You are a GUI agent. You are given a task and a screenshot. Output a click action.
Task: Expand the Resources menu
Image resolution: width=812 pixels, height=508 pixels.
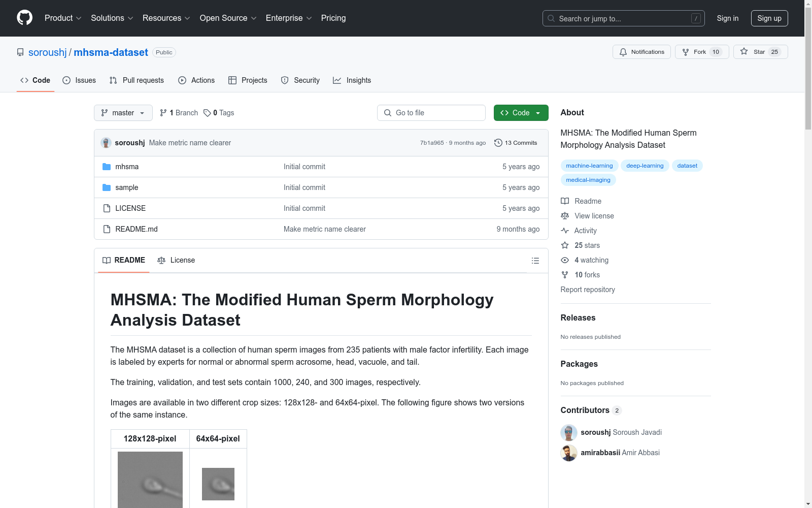pyautogui.click(x=166, y=18)
